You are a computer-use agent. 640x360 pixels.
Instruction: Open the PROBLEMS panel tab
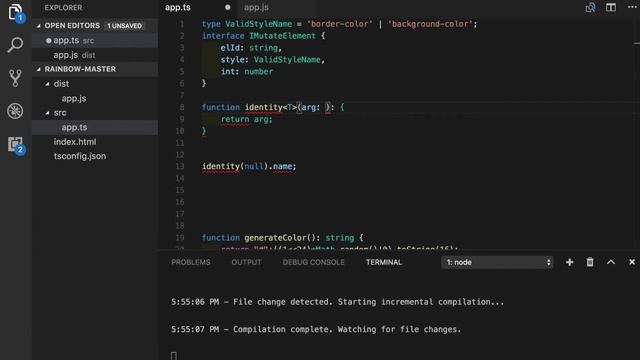click(191, 262)
